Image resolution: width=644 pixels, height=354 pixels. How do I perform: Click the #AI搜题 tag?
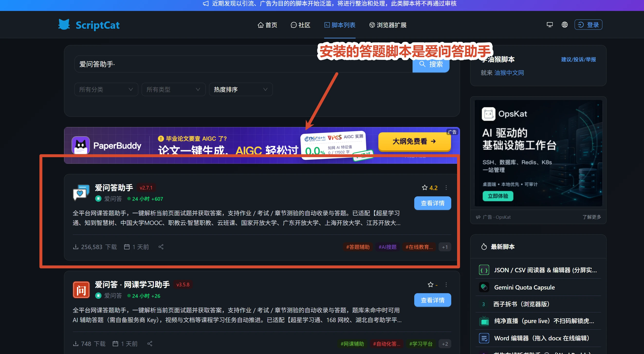(387, 247)
